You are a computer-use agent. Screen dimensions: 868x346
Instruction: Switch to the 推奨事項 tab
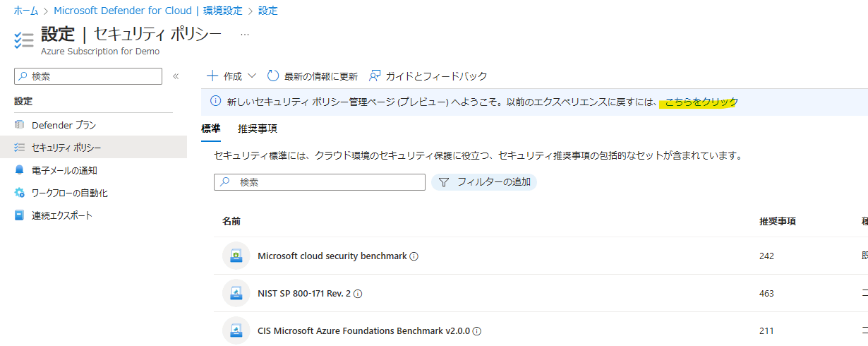(258, 129)
